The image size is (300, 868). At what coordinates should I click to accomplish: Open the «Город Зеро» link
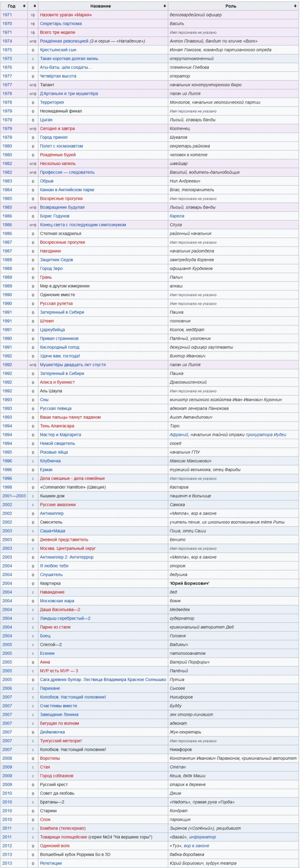click(51, 269)
